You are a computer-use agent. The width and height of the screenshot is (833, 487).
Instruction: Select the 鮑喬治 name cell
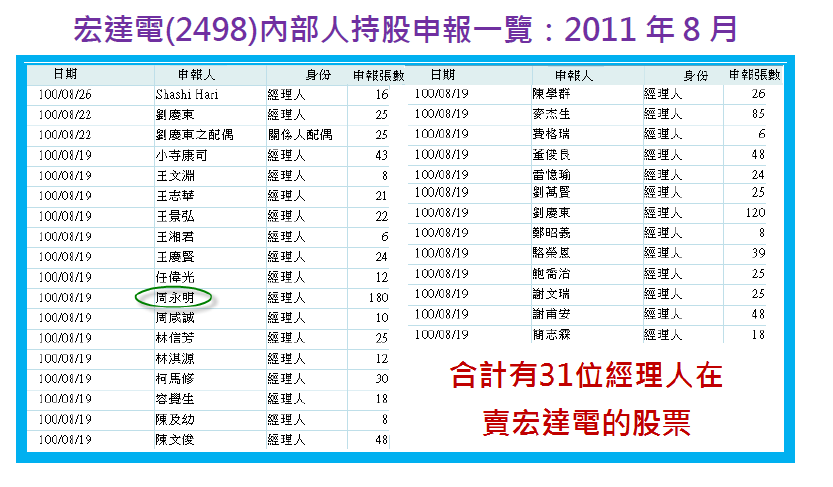551,274
